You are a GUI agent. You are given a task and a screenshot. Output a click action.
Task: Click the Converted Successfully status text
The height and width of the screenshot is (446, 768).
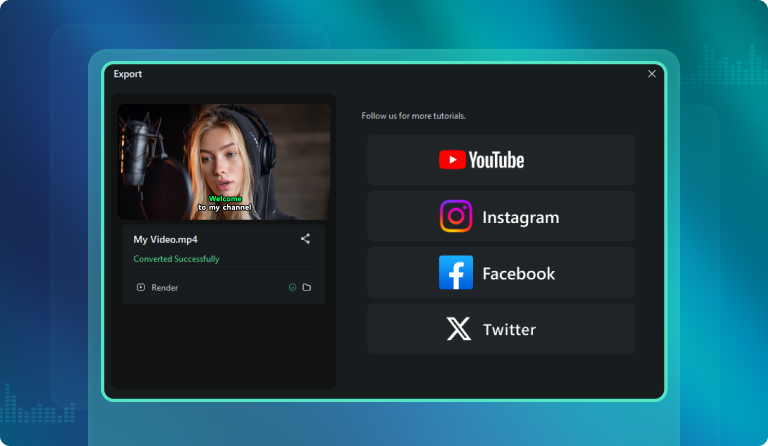[176, 258]
